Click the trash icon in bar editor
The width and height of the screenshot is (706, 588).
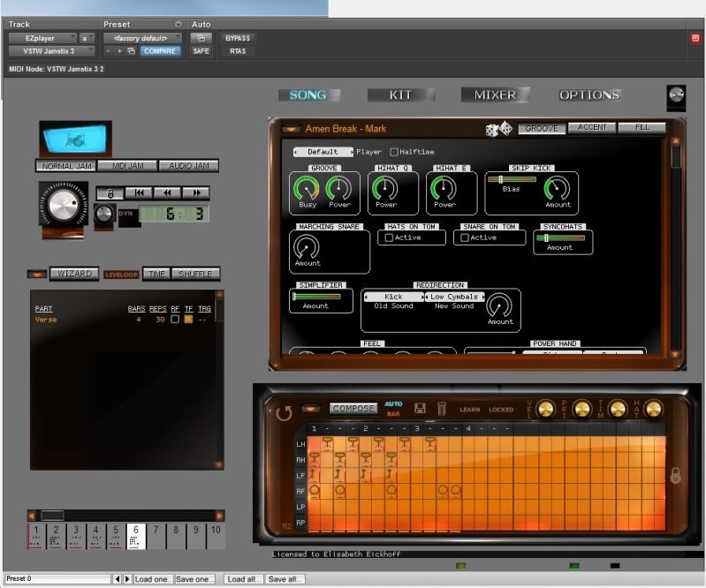[441, 409]
